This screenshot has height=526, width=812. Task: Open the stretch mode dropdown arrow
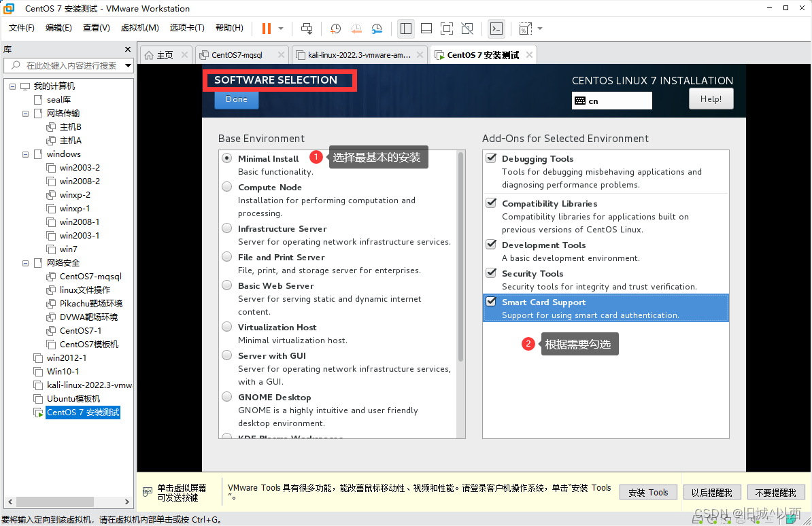(x=539, y=29)
